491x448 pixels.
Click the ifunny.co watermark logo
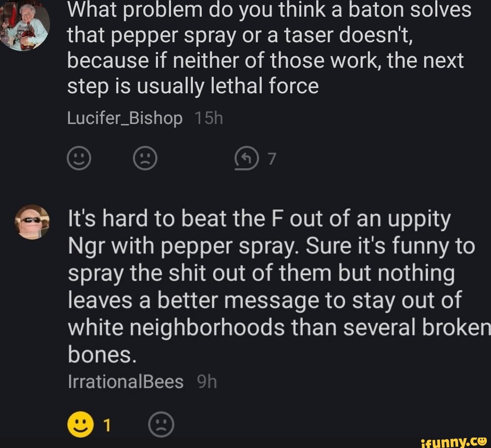(x=454, y=441)
